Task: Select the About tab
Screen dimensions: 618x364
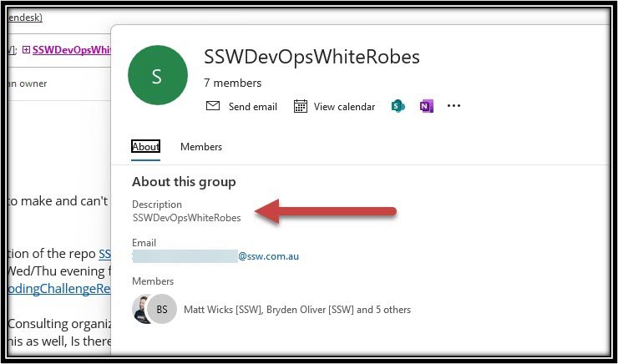Action: (145, 147)
